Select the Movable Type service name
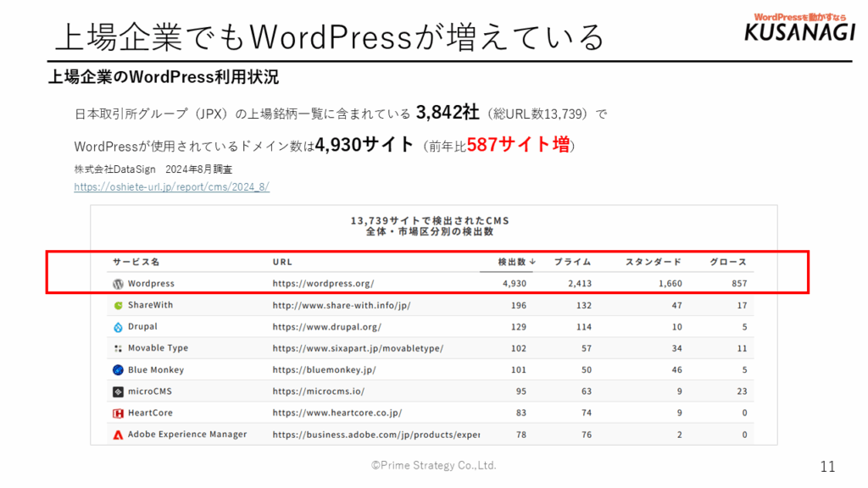This screenshot has height=488, width=868. coord(159,348)
